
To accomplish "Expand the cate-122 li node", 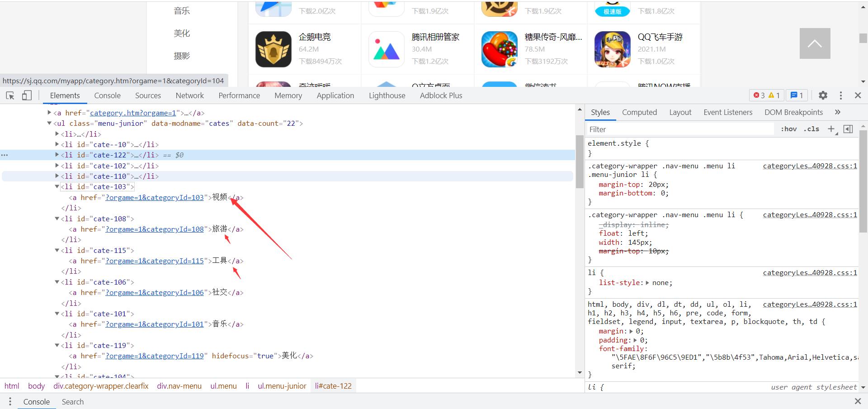I will tap(57, 155).
